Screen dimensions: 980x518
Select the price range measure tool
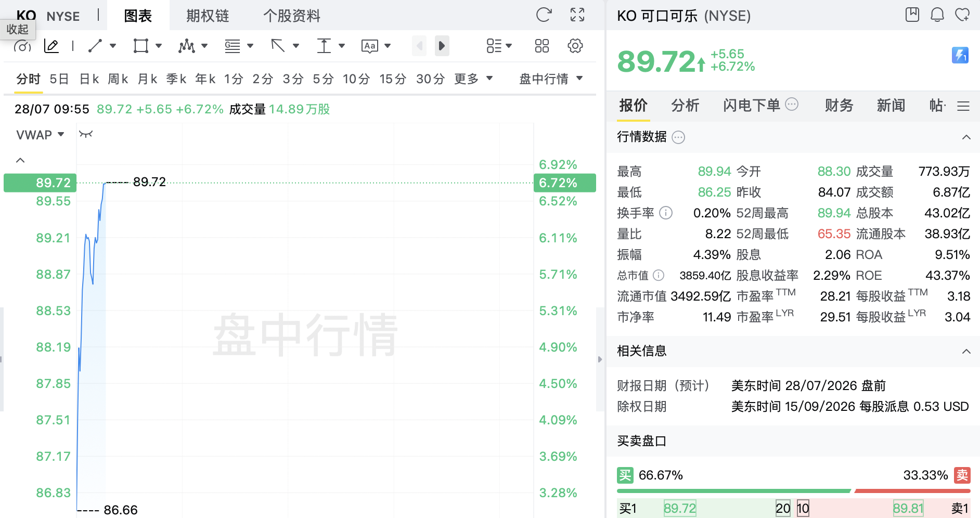click(x=324, y=46)
